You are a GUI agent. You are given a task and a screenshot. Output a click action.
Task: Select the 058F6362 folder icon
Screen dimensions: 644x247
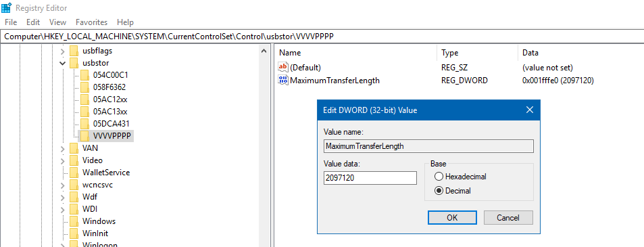pyautogui.click(x=84, y=87)
